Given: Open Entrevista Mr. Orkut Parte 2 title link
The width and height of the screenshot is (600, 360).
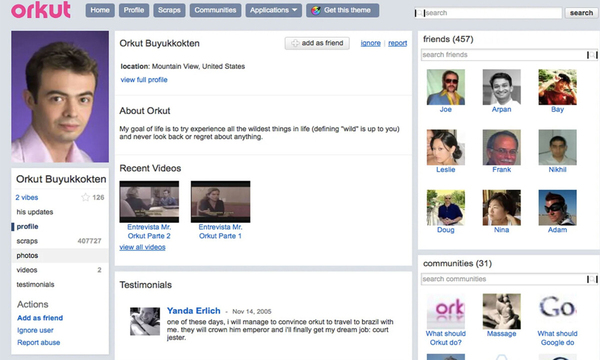Looking at the screenshot, I should click(x=149, y=231).
